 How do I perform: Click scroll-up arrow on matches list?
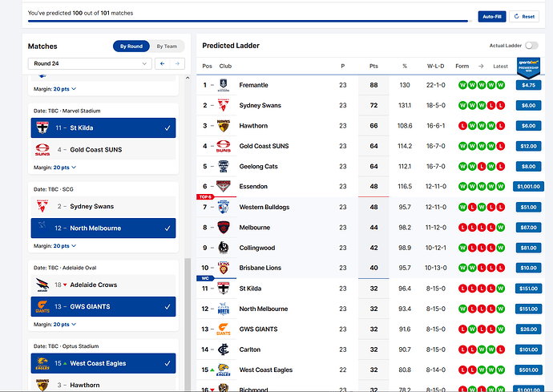(188, 78)
